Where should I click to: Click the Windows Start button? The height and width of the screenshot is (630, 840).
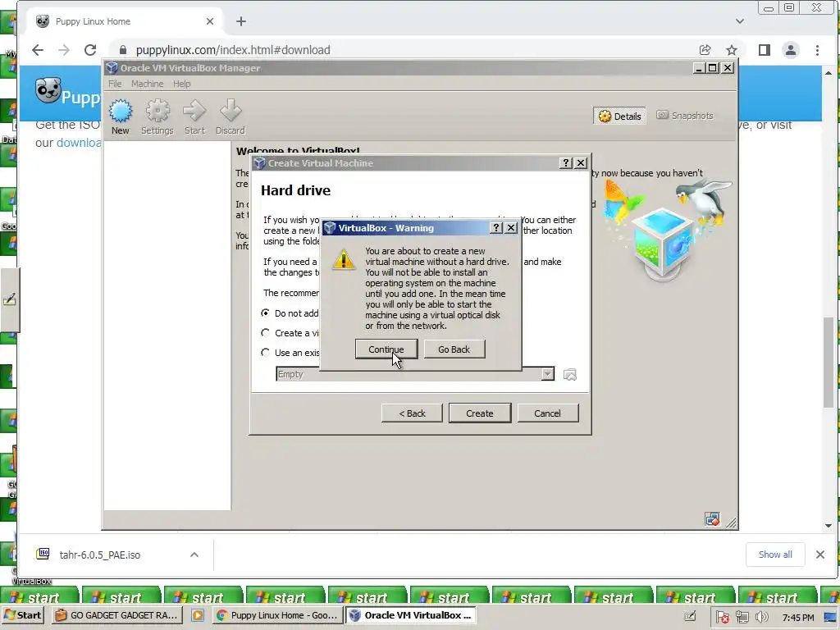pyautogui.click(x=23, y=615)
